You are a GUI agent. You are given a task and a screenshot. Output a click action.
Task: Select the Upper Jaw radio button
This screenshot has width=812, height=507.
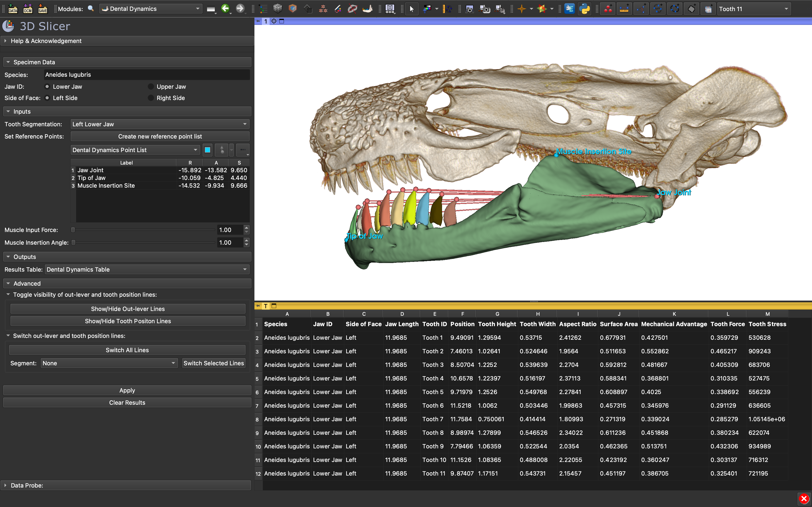point(151,86)
